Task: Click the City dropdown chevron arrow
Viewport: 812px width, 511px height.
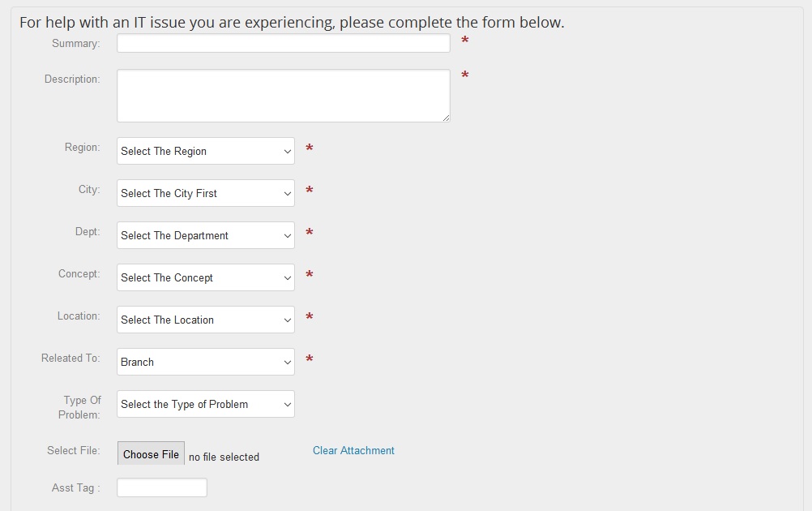Action: point(288,193)
